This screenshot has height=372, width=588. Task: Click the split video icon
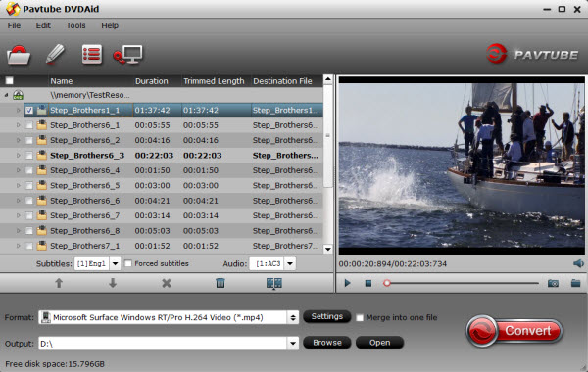pos(274,283)
